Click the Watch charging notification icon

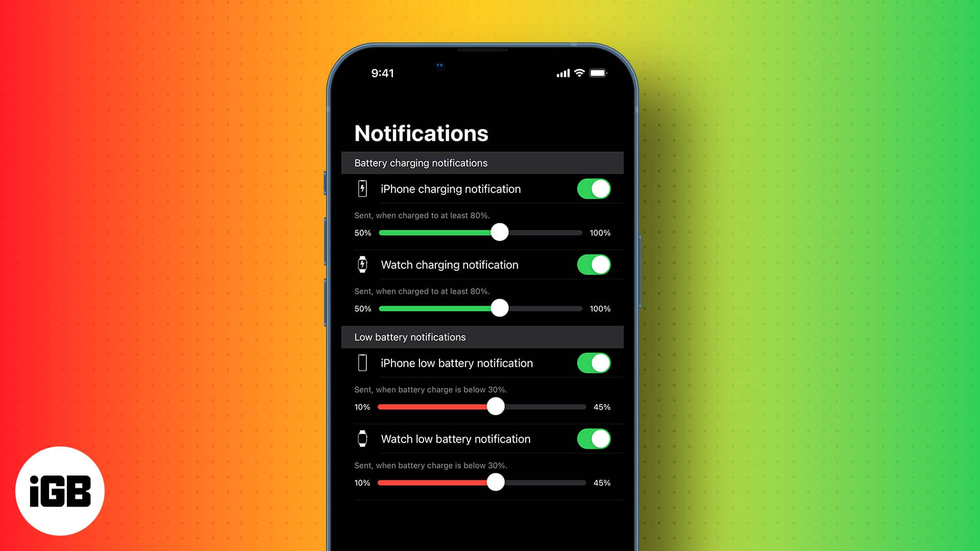[x=361, y=264]
